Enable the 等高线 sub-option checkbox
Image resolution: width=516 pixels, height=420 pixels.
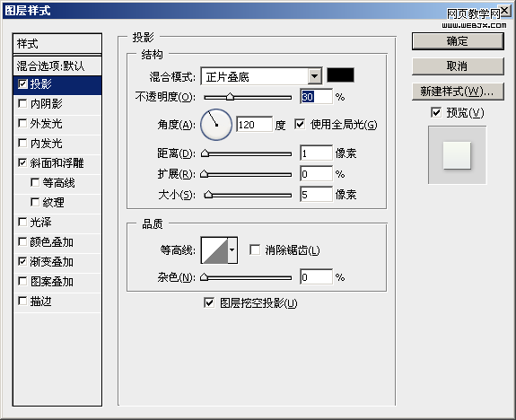(35, 183)
